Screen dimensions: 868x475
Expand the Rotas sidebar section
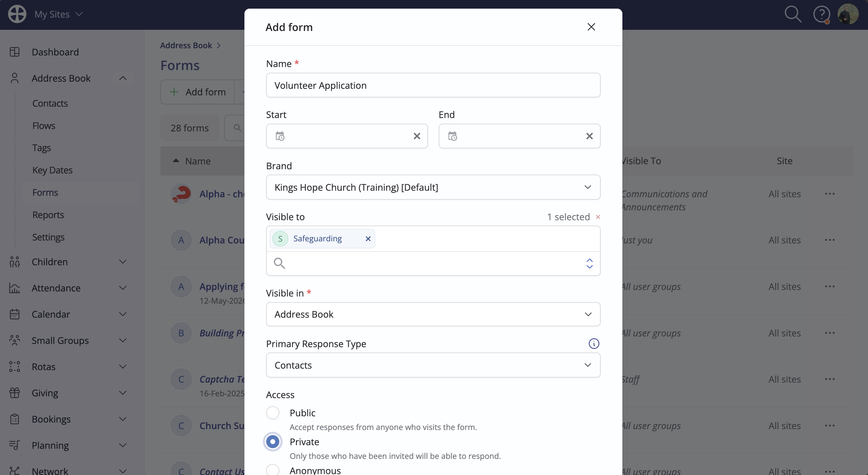[x=123, y=367]
